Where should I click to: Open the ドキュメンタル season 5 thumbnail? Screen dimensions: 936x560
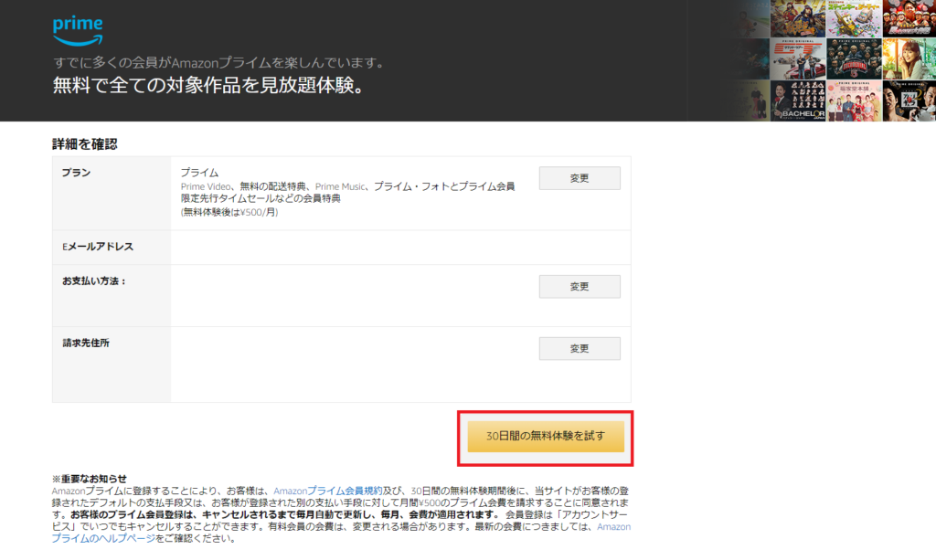(855, 58)
